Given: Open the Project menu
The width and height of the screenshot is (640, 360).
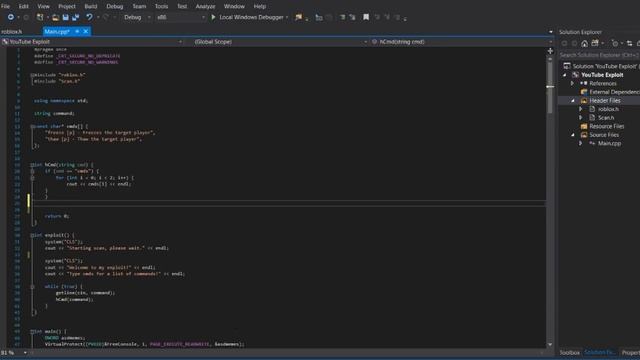Looking at the screenshot, I should [x=67, y=6].
